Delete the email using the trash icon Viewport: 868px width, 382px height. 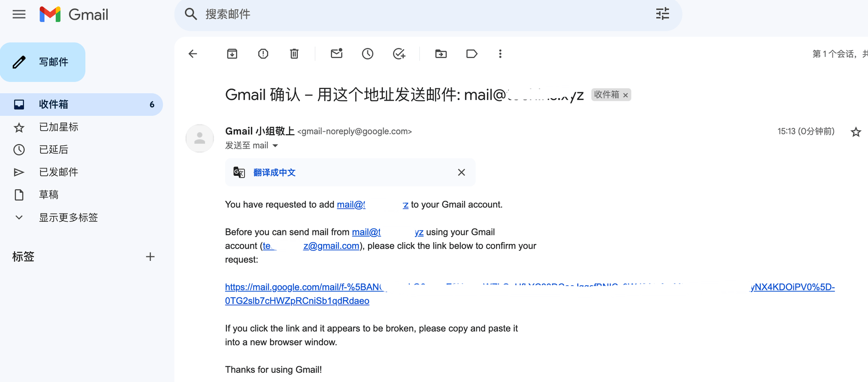(x=294, y=54)
